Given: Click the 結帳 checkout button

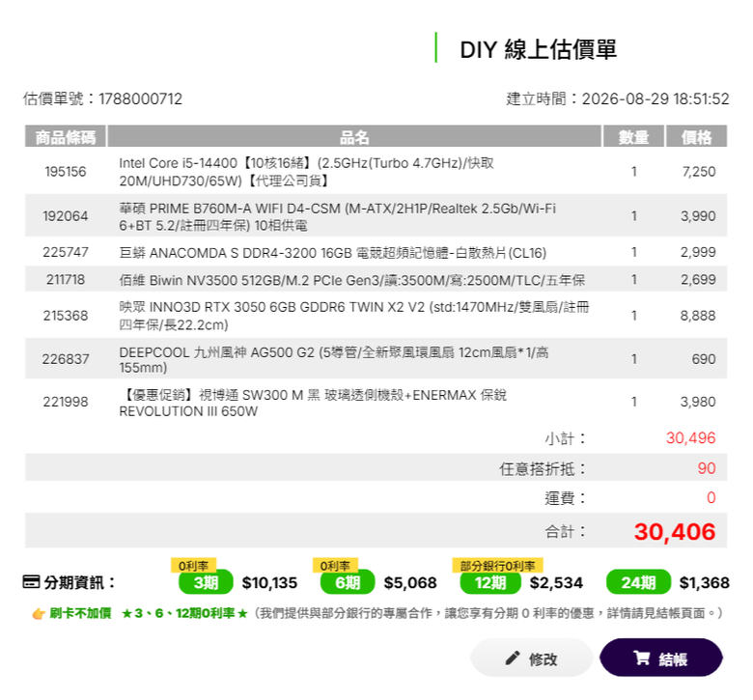Looking at the screenshot, I should [x=660, y=658].
